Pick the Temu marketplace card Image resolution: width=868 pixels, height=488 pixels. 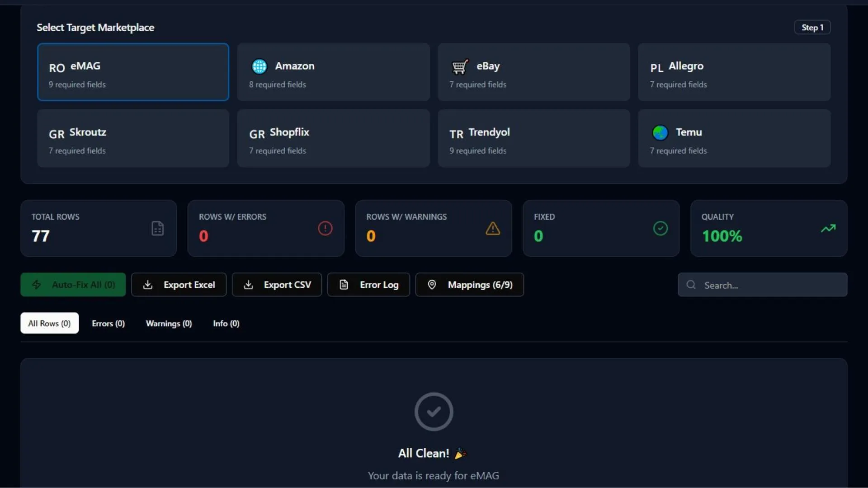[734, 138]
